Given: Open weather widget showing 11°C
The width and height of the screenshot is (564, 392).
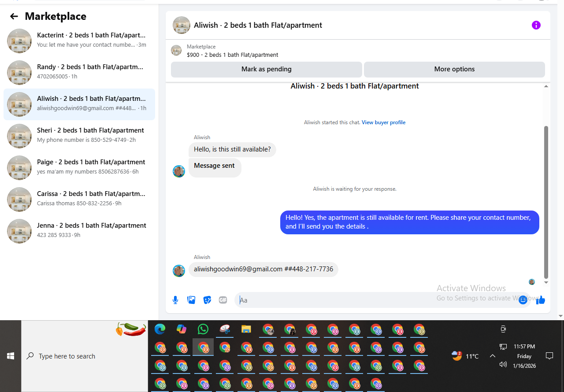Looking at the screenshot, I should 465,356.
